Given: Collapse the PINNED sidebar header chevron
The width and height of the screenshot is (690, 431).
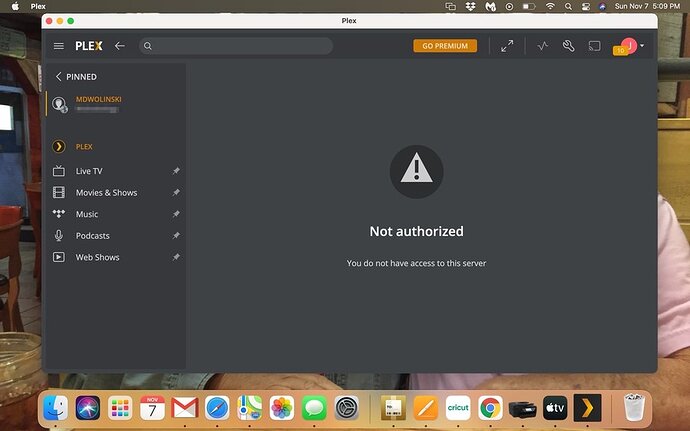Looking at the screenshot, I should [58, 77].
